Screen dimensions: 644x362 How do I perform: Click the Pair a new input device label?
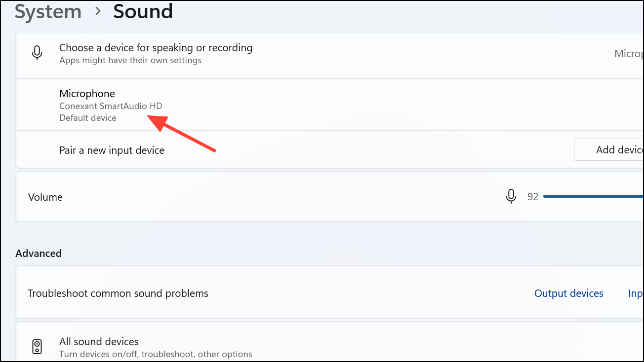click(112, 150)
